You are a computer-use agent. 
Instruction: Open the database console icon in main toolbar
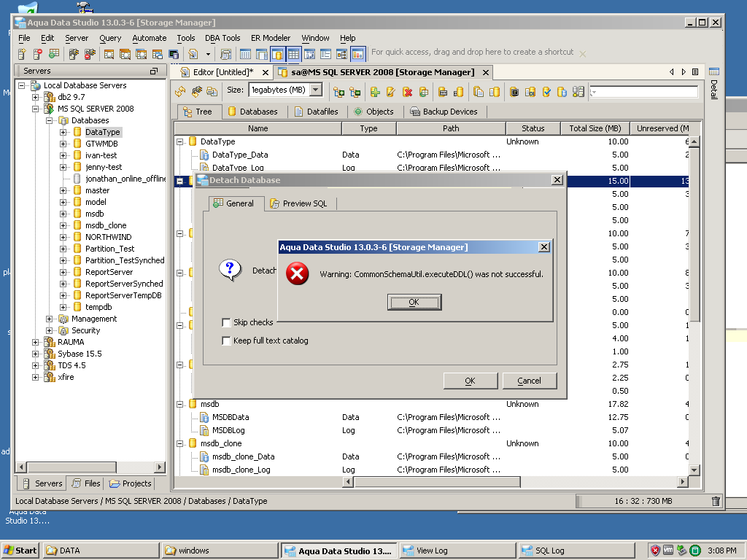(x=174, y=54)
